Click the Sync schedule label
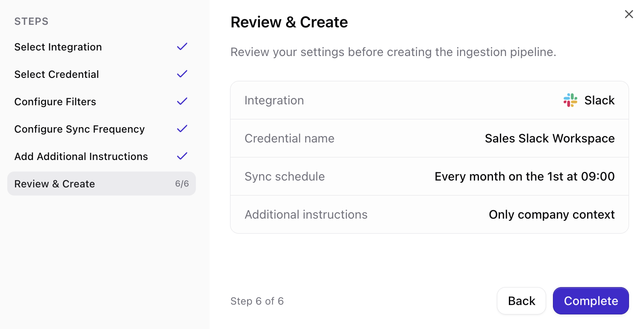 [x=285, y=176]
